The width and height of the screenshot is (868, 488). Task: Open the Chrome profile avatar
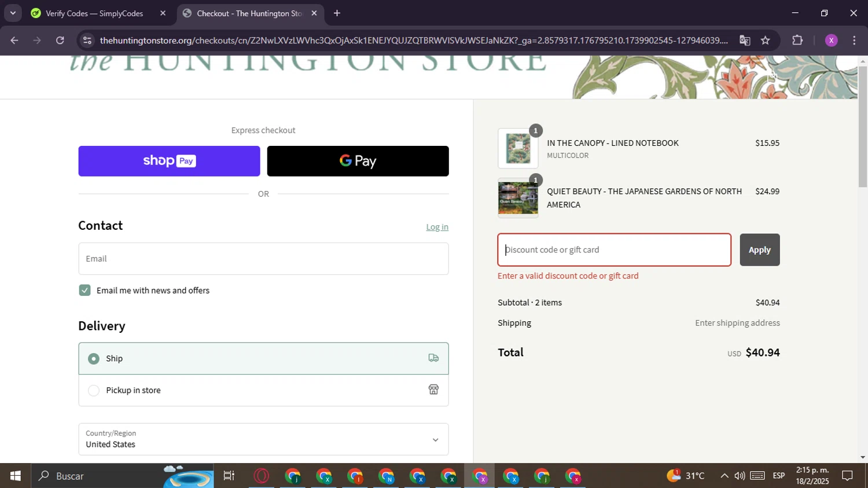point(832,41)
